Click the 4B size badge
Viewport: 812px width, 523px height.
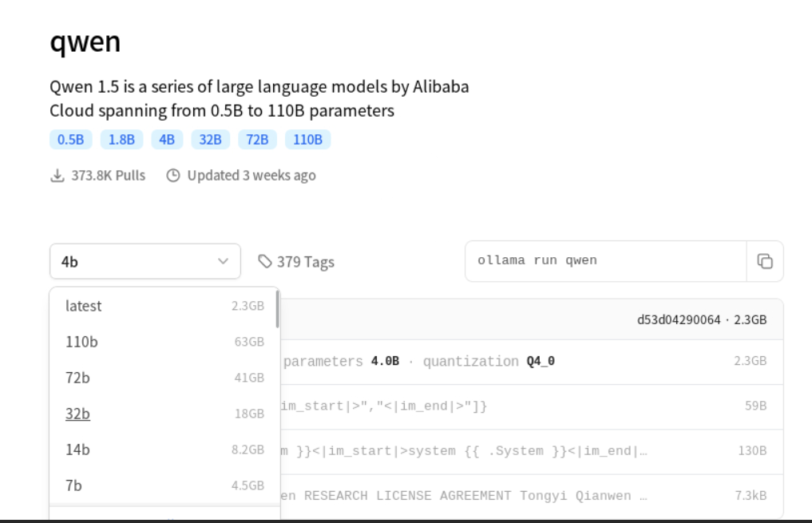[x=164, y=140]
